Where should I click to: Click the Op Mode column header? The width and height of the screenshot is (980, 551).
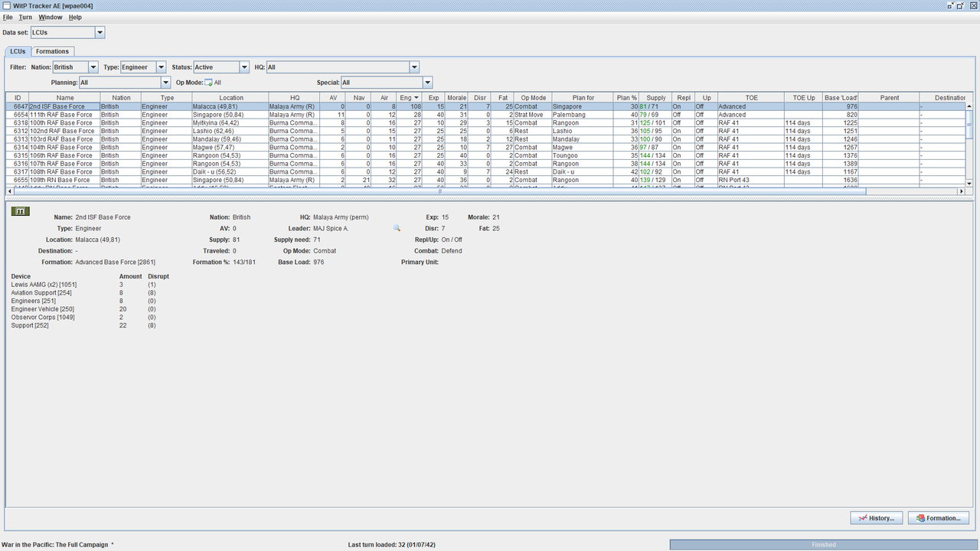pyautogui.click(x=533, y=98)
